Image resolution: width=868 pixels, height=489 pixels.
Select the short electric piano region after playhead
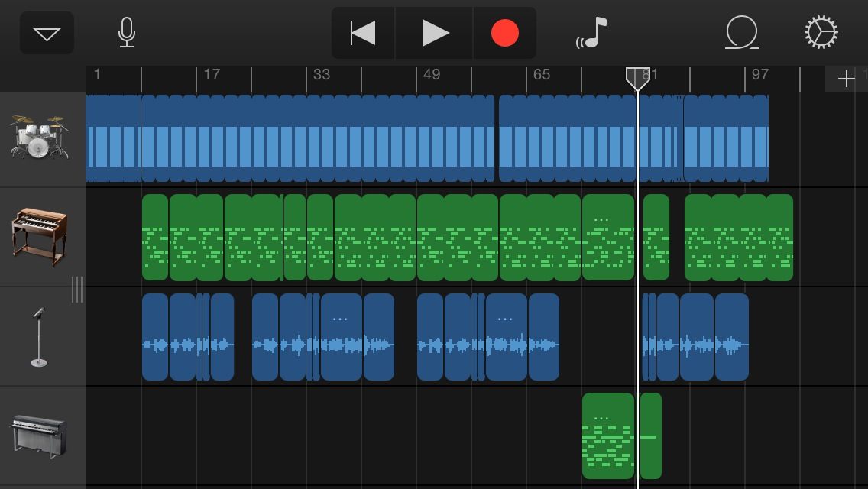coord(651,436)
